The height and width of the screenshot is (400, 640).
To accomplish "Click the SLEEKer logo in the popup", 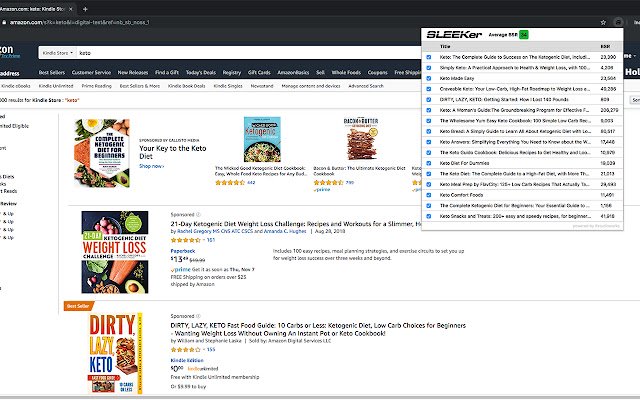I will coord(454,35).
